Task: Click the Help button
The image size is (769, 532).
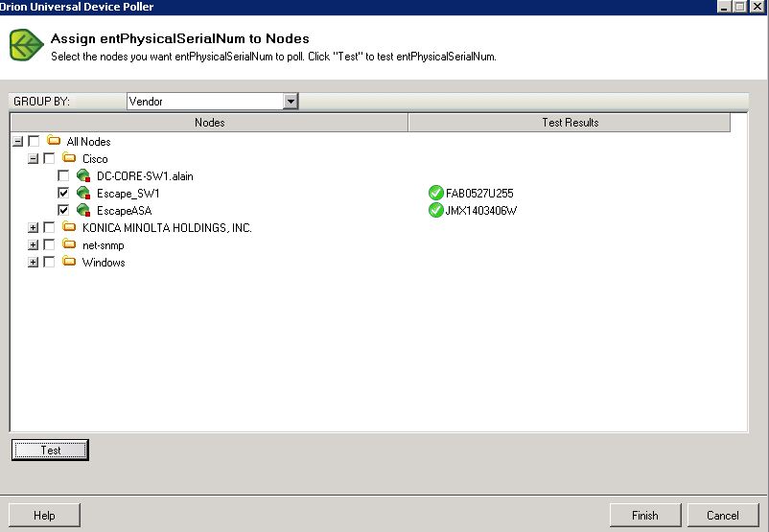Action: [44, 516]
